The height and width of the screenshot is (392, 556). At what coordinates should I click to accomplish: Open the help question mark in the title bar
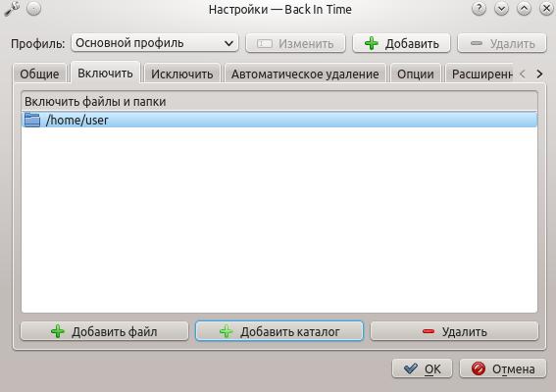[479, 9]
